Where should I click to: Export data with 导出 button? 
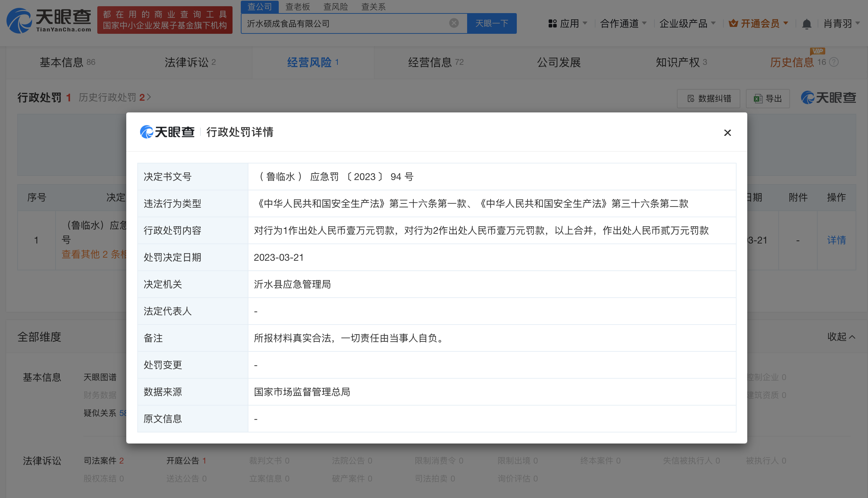pos(768,99)
